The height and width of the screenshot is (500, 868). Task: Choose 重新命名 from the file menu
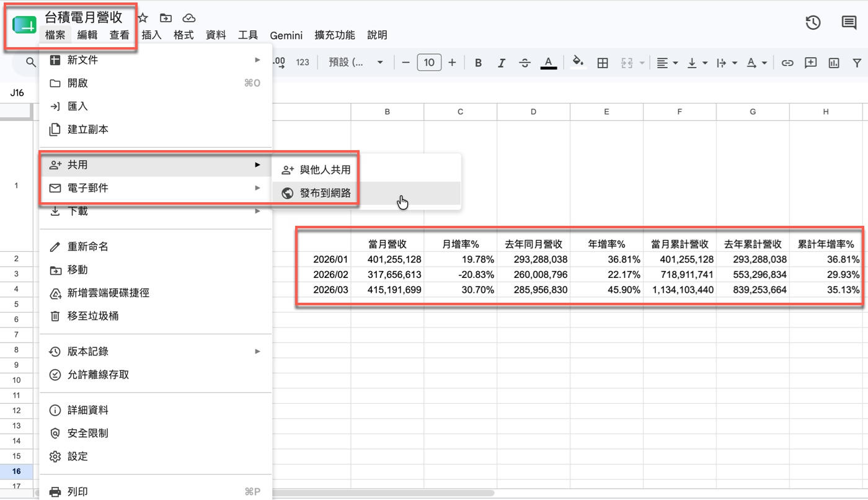pos(156,247)
